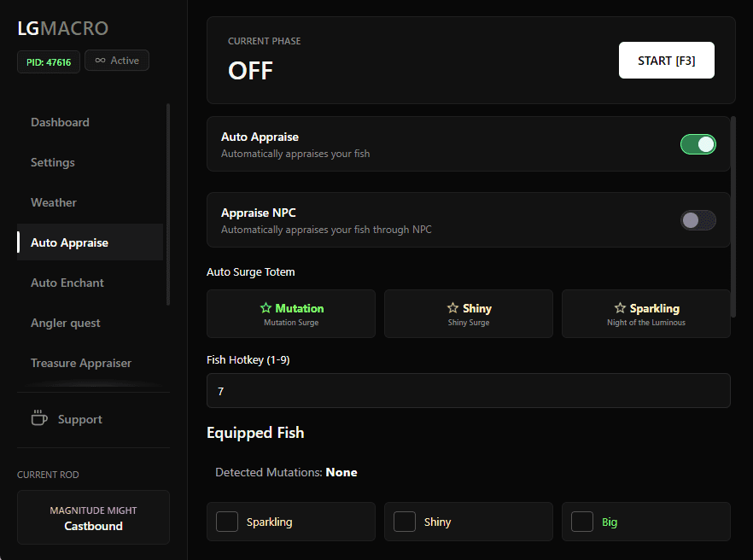Image resolution: width=753 pixels, height=560 pixels.
Task: Enable the Appraise NPC toggle
Action: click(698, 220)
